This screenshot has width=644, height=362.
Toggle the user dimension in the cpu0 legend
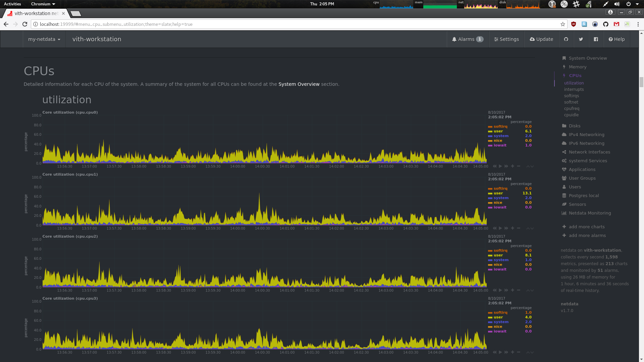pyautogui.click(x=498, y=131)
